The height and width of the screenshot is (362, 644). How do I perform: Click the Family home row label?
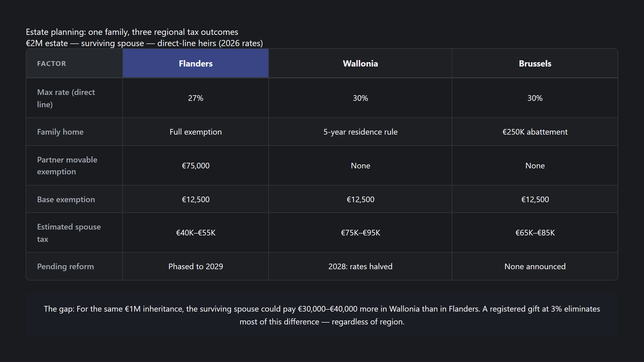click(60, 132)
